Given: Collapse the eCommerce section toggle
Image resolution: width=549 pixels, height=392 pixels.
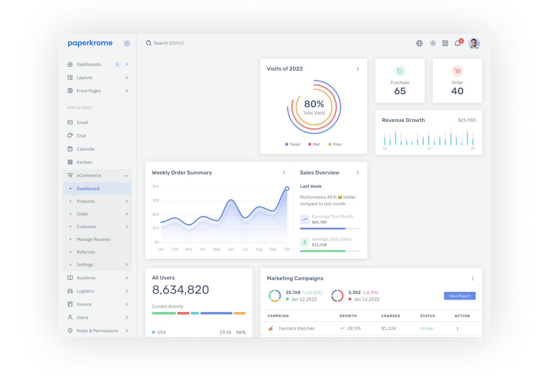Looking at the screenshot, I should tap(126, 175).
